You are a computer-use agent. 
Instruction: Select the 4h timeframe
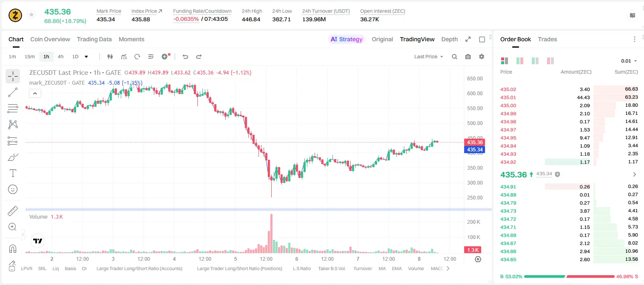[x=61, y=57]
